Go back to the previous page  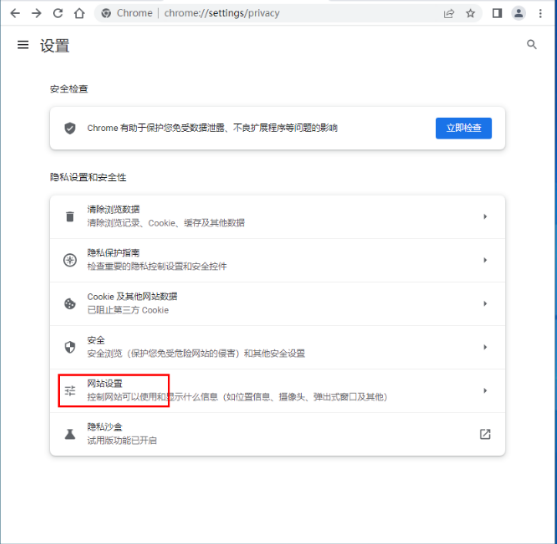tap(15, 14)
